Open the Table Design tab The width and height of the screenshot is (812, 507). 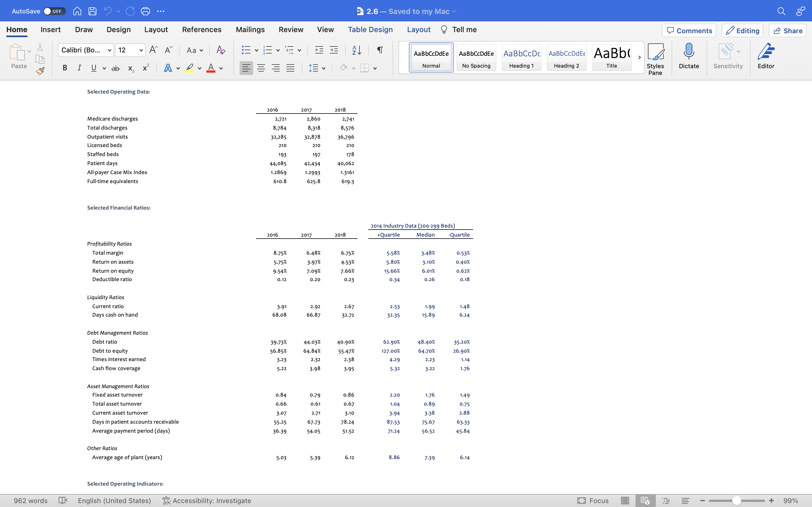(x=370, y=30)
